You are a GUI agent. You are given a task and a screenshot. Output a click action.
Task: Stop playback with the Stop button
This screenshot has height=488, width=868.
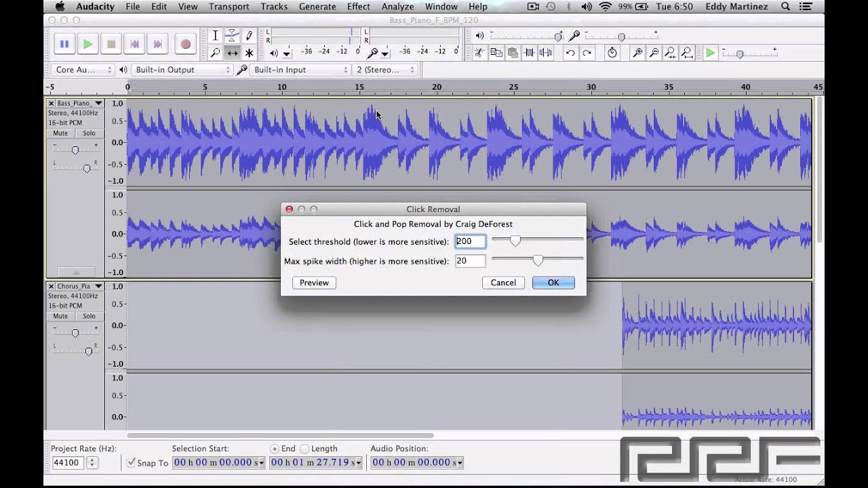(x=111, y=44)
